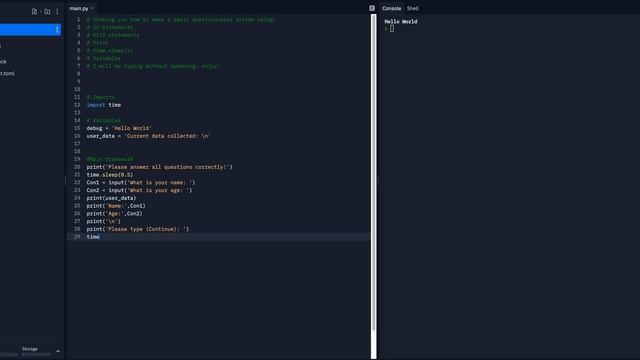
Task: Expand the Storage panel chevron
Action: [x=58, y=351]
